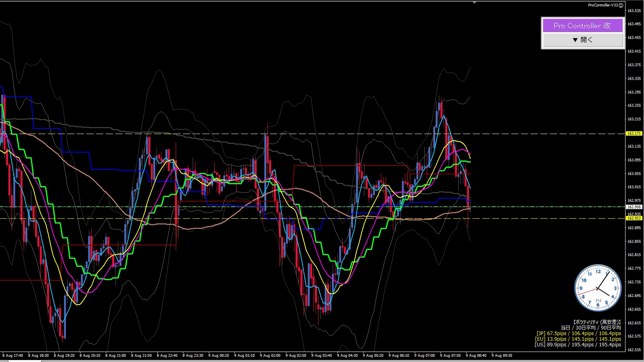Click the 163.095 price scale value
Screen dimensions: 644x362
coord(634,160)
